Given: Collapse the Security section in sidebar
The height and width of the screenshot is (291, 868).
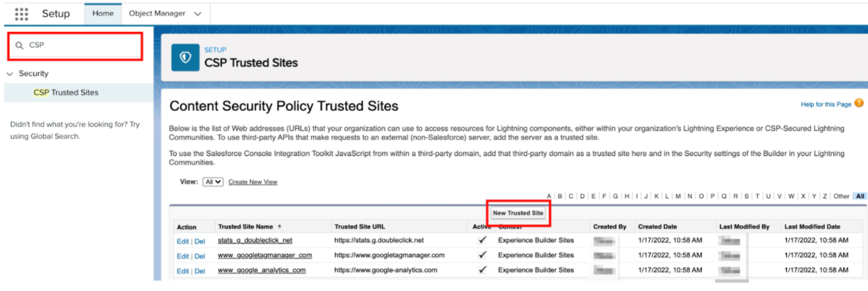Looking at the screenshot, I should tap(10, 73).
